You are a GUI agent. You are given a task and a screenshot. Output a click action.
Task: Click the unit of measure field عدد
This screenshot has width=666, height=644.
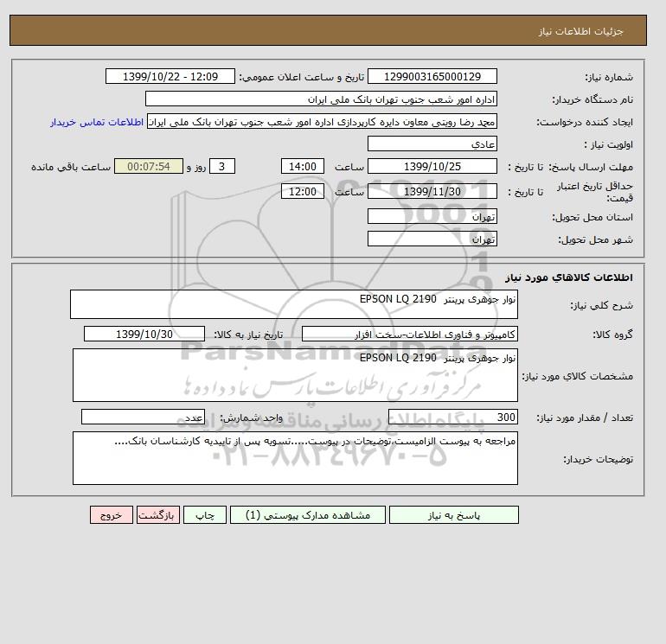coord(143,418)
